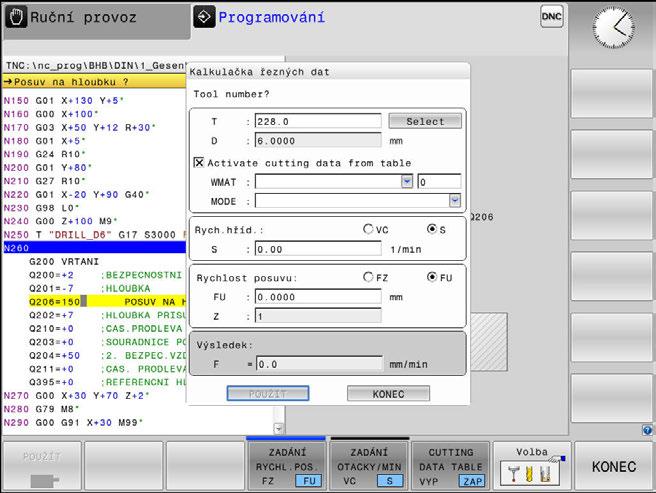Image resolution: width=656 pixels, height=493 pixels.
Task: Toggle Activate cutting data from table checkbox
Action: pos(199,162)
